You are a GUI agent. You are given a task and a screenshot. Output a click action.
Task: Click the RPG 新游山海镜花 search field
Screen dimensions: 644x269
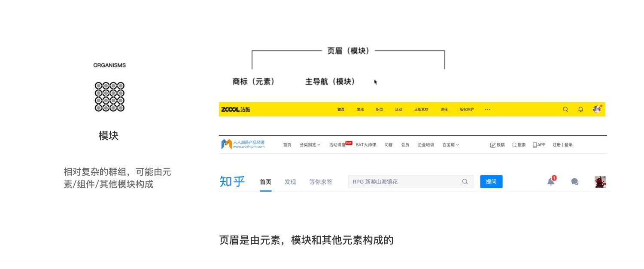coord(411,182)
